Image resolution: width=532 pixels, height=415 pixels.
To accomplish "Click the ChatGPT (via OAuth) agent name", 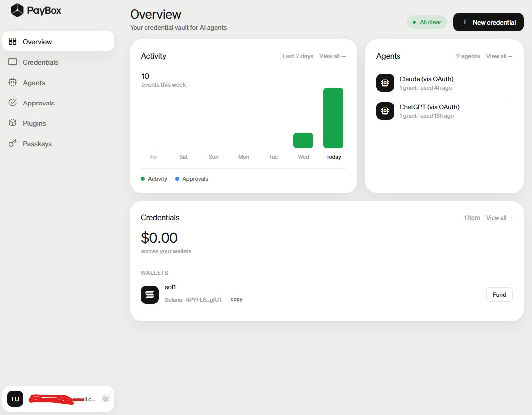I will (x=429, y=107).
